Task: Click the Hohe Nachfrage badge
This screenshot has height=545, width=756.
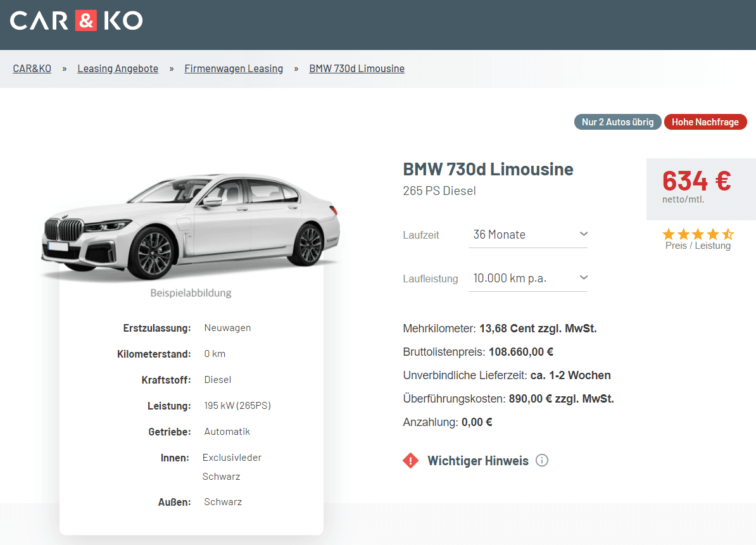Action: tap(705, 122)
